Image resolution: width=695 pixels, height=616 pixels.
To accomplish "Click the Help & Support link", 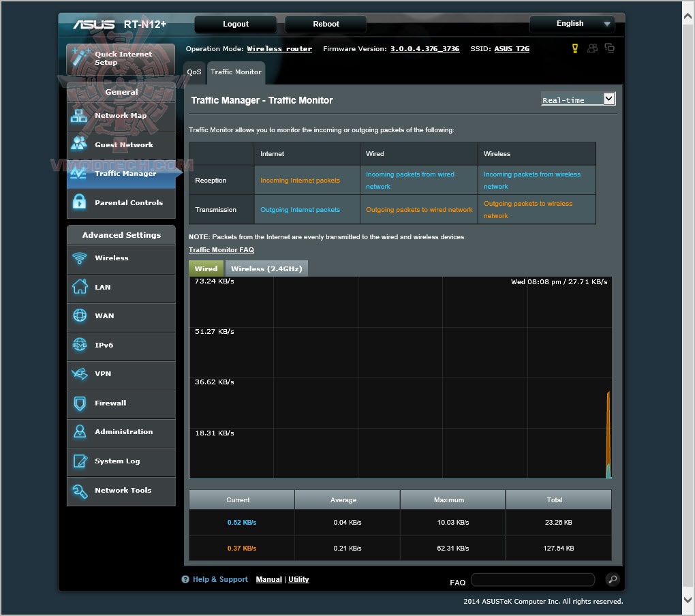I will point(220,579).
